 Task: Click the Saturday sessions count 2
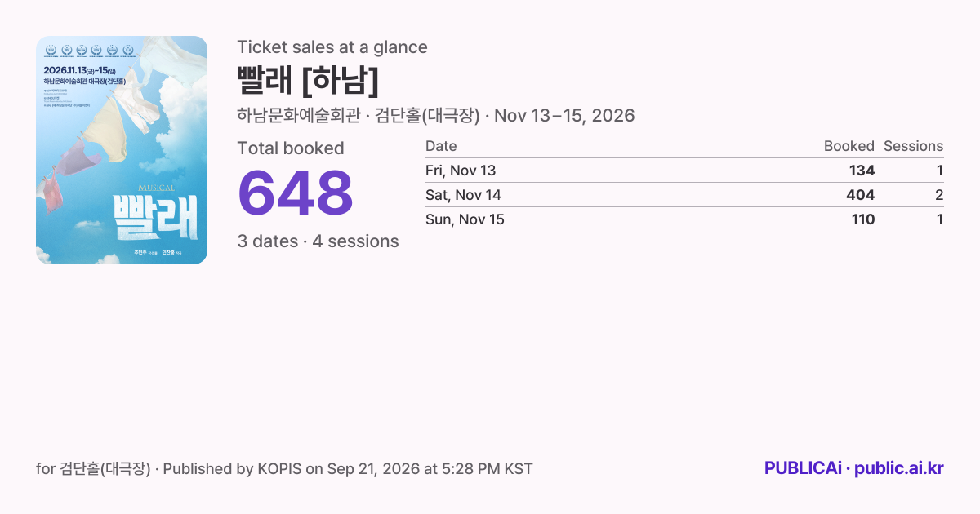[x=939, y=195]
